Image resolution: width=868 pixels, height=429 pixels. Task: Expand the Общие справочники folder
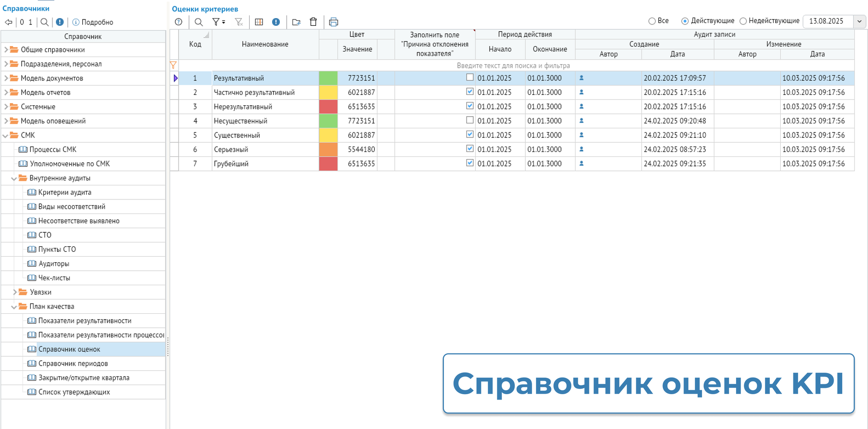[6, 50]
